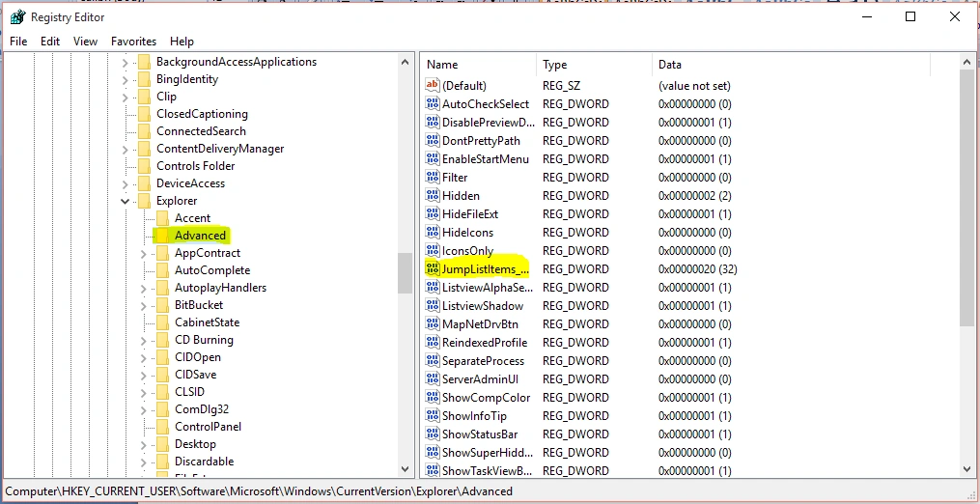Click the SeparateProcess DWORD icon

432,361
